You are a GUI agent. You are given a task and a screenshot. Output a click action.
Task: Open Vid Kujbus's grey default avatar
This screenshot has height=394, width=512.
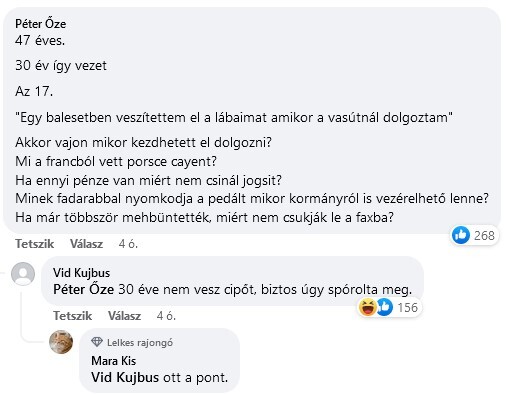23,274
